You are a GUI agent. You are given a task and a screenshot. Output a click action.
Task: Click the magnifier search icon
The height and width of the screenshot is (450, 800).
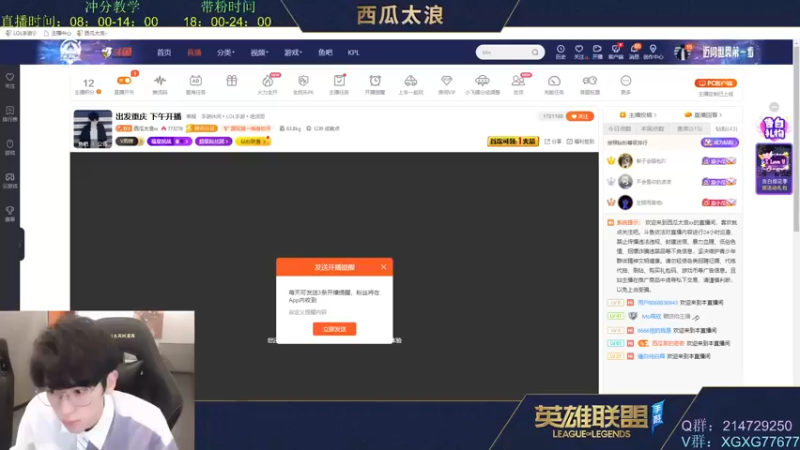(535, 52)
